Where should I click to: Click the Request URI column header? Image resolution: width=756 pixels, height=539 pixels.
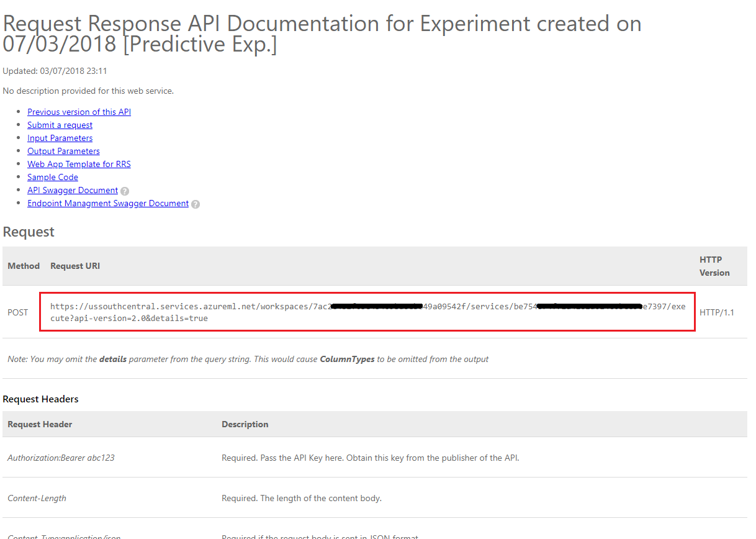pyautogui.click(x=74, y=266)
